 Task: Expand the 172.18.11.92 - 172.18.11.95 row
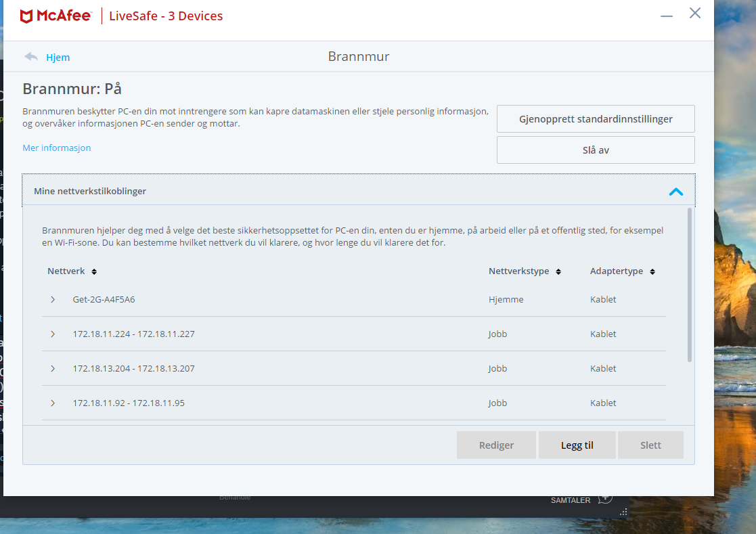[x=53, y=403]
